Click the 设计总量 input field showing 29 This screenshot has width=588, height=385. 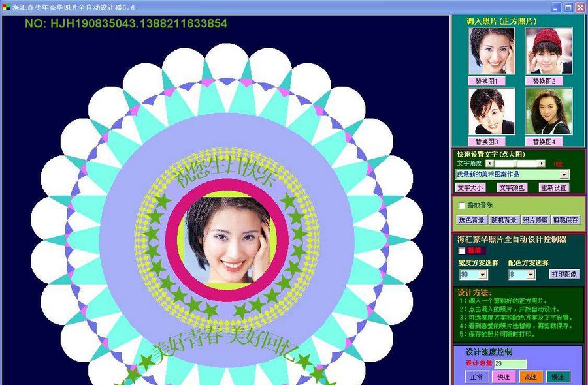[x=510, y=363]
